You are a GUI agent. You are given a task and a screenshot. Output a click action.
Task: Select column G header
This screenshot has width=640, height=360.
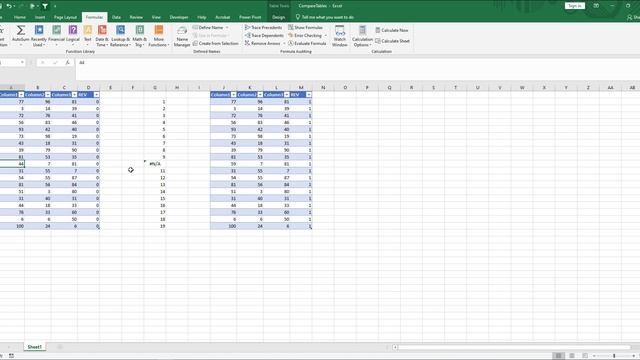point(155,87)
